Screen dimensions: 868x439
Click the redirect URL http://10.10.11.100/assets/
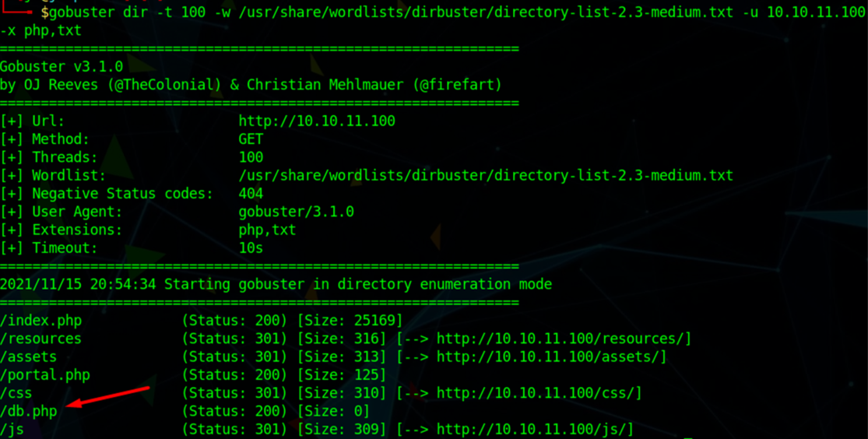click(x=547, y=357)
